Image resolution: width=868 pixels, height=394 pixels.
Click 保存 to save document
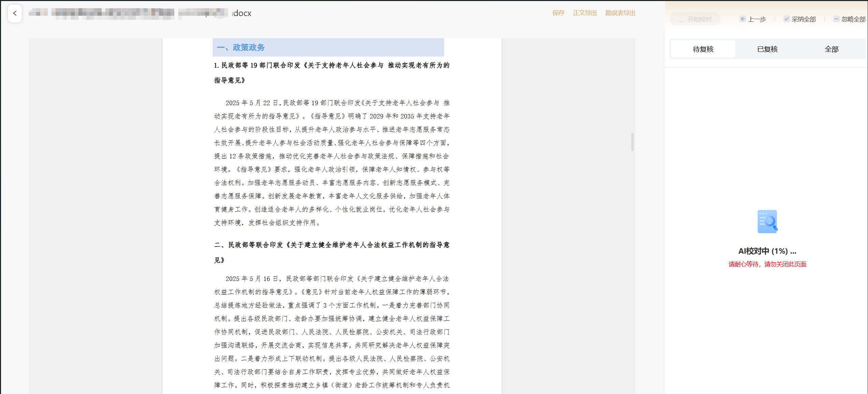pos(558,13)
